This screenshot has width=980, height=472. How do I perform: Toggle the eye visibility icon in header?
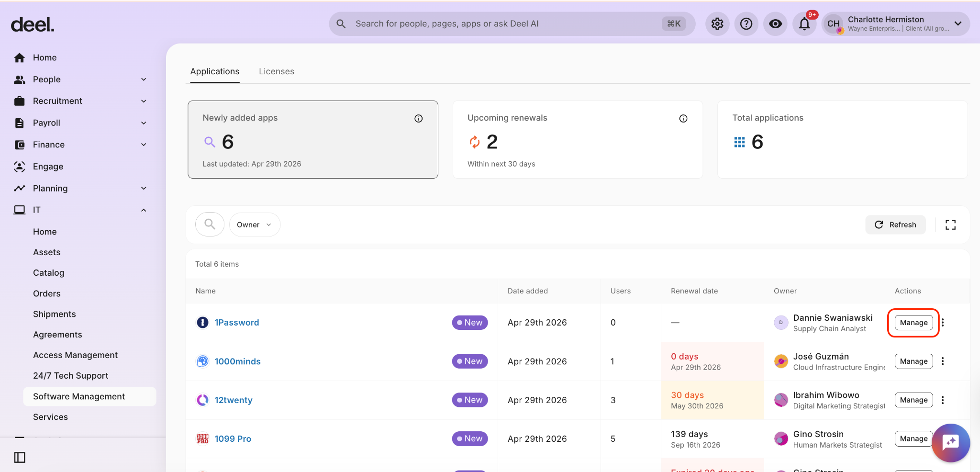[775, 24]
